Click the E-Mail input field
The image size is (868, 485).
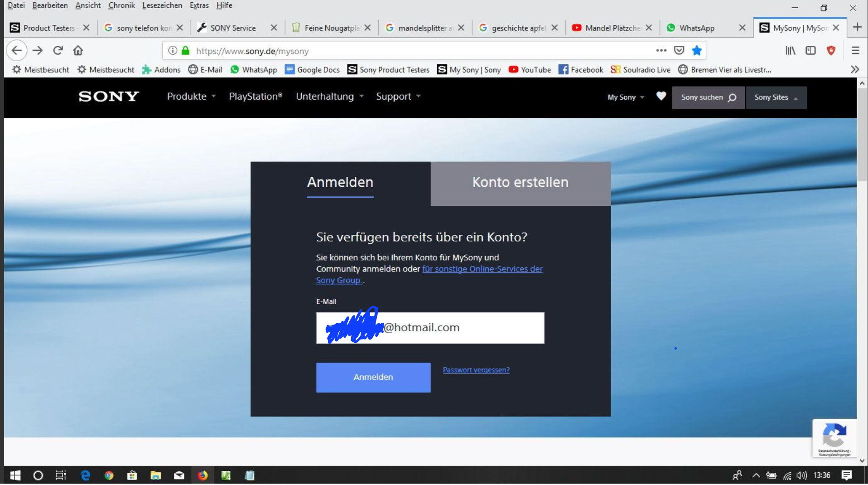point(430,328)
